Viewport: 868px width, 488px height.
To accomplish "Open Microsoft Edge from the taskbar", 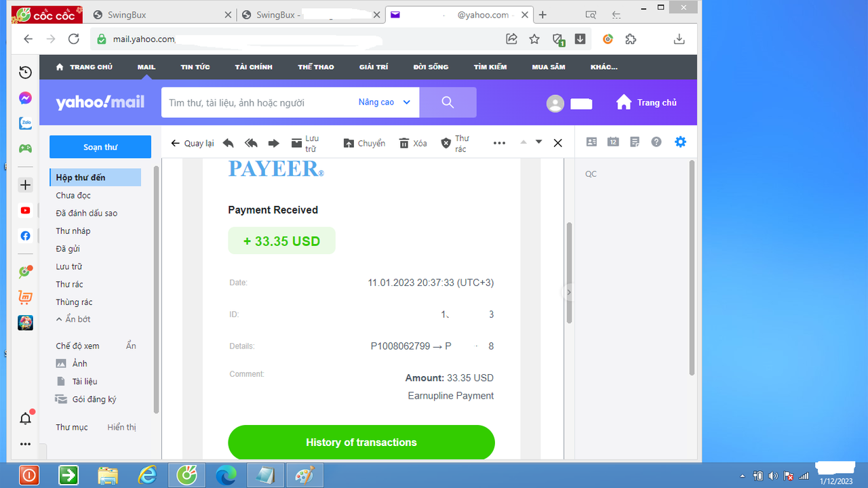I will click(x=226, y=476).
